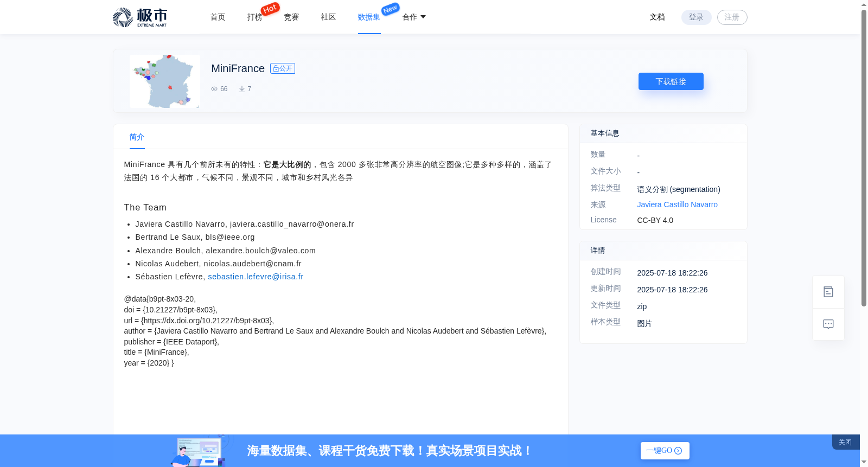Go to the 打榜 section

coord(255,17)
